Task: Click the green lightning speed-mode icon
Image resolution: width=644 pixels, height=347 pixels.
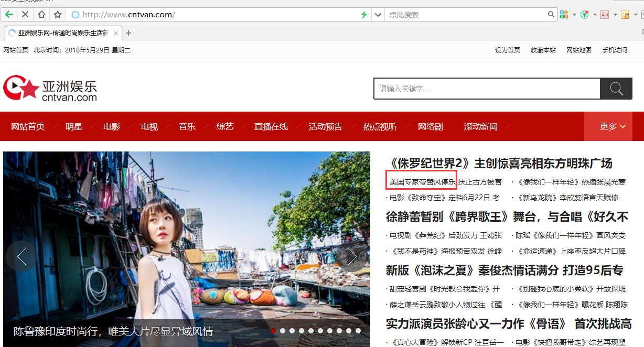Action: click(364, 15)
